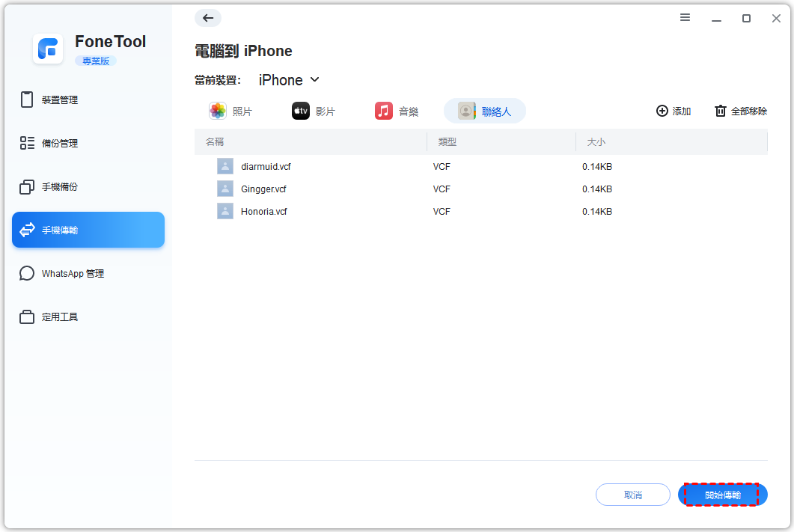Open the hamburger menu icon
This screenshot has width=794, height=532.
click(685, 18)
